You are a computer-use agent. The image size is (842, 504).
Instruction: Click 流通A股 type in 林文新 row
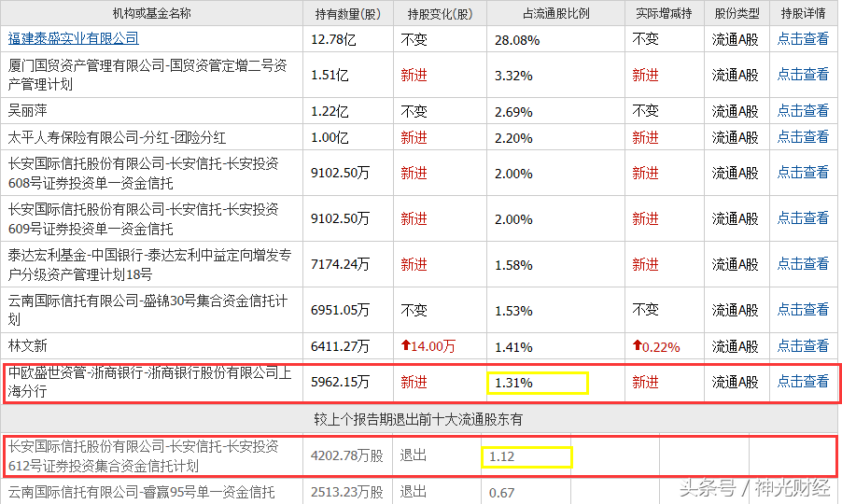coord(736,346)
